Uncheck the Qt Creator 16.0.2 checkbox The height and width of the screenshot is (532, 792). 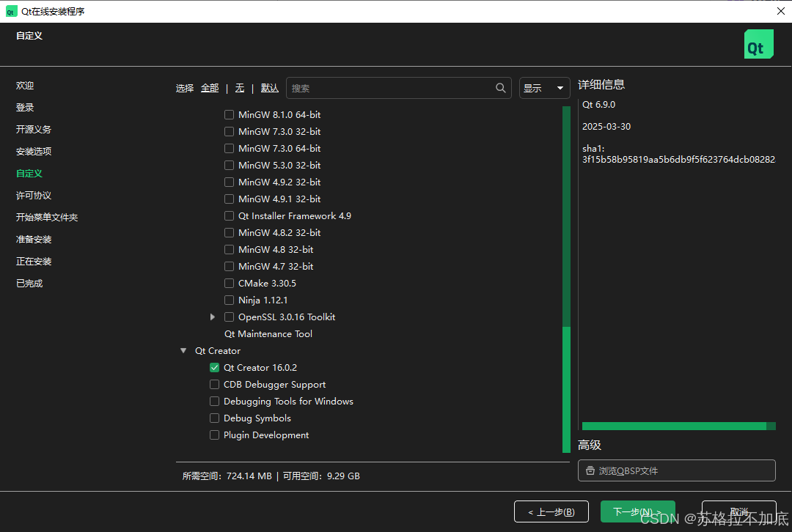tap(215, 368)
